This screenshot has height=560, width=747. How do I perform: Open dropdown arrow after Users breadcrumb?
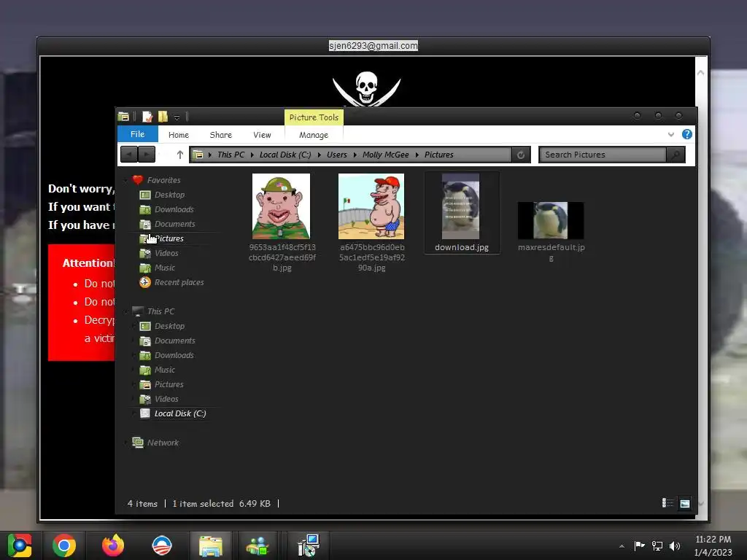click(355, 155)
